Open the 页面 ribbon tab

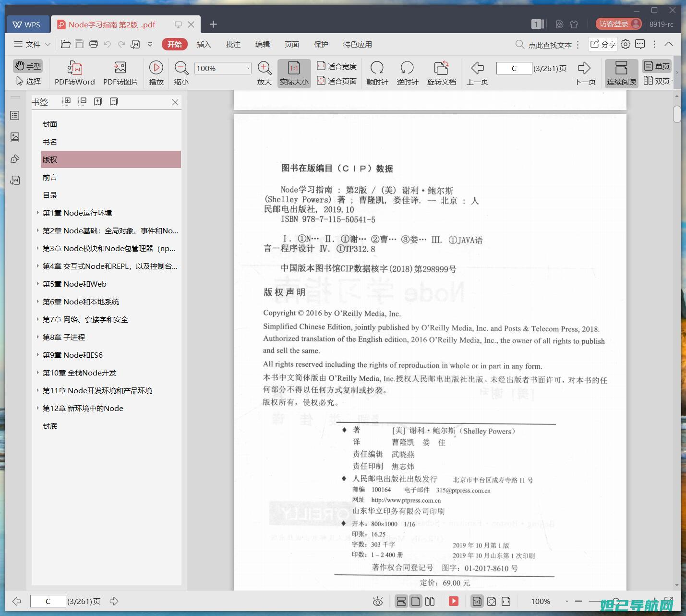tap(291, 44)
